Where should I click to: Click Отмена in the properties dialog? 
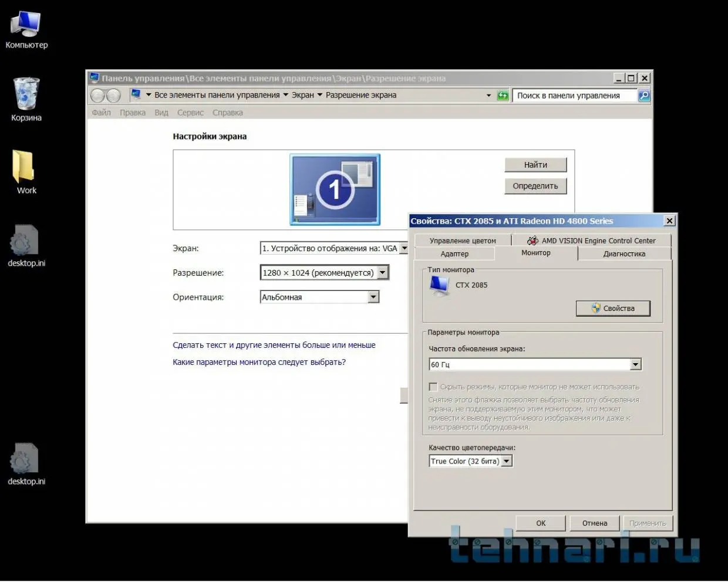tap(595, 523)
